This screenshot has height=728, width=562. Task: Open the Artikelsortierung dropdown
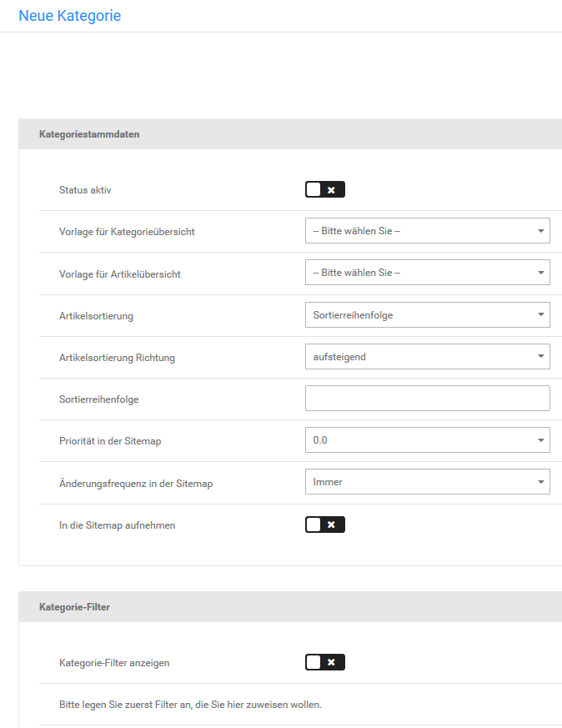427,315
